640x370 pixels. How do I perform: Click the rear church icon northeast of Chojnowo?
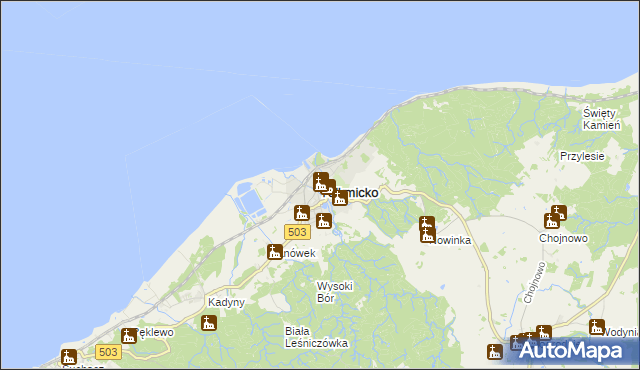pos(559,212)
